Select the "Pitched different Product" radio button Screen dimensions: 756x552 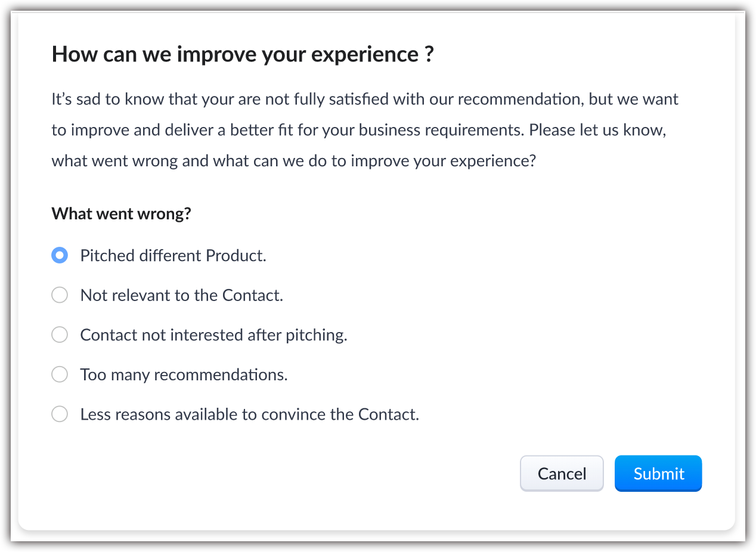pyautogui.click(x=60, y=256)
